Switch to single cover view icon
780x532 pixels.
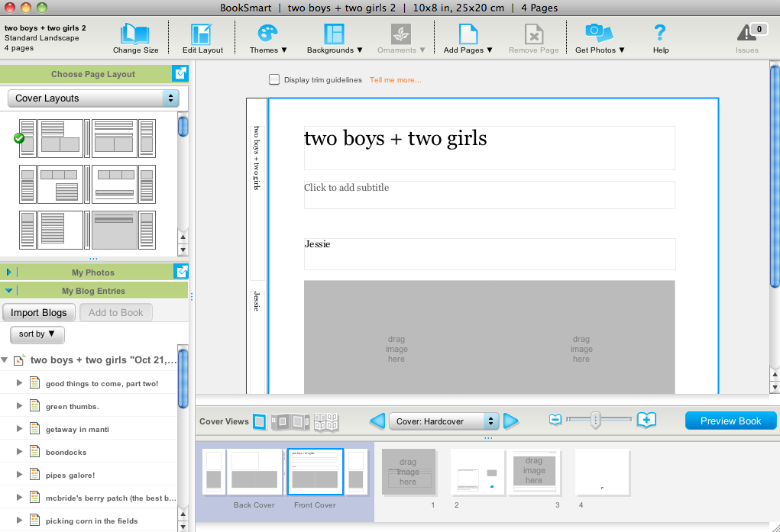(x=259, y=421)
